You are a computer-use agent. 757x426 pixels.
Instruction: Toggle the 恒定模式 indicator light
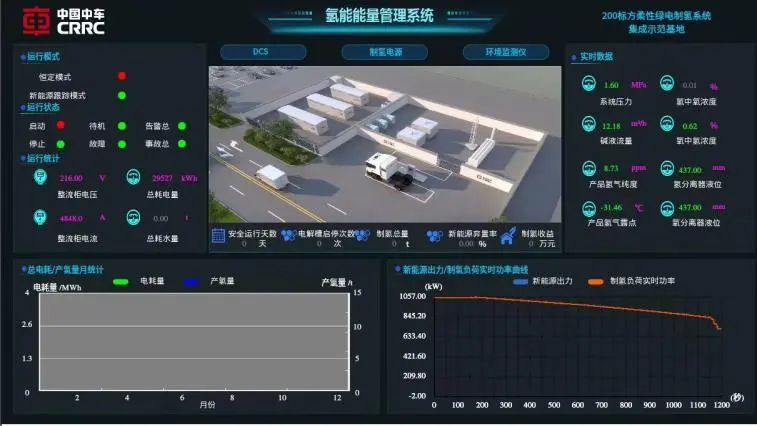tap(122, 76)
